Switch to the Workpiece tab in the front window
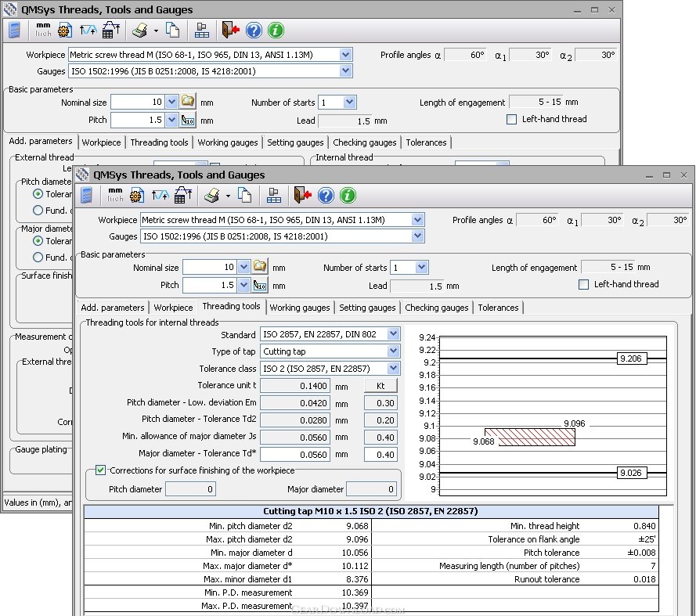Image resolution: width=696 pixels, height=616 pixels. click(x=173, y=308)
